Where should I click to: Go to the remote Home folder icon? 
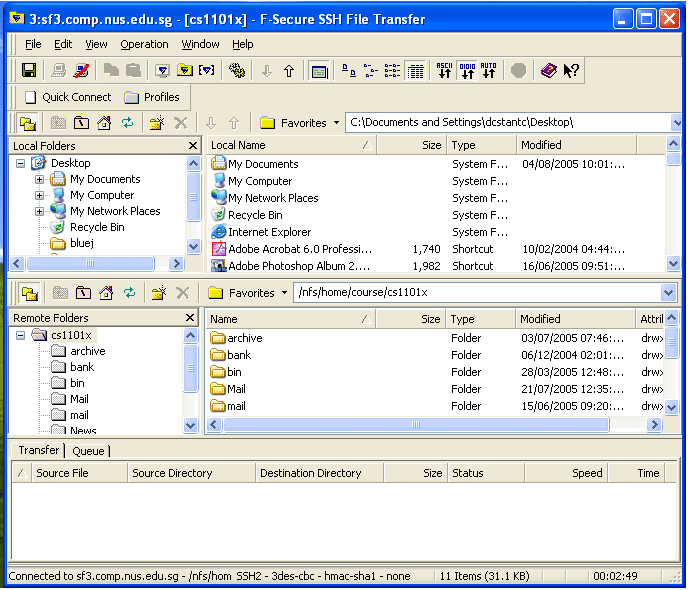106,293
